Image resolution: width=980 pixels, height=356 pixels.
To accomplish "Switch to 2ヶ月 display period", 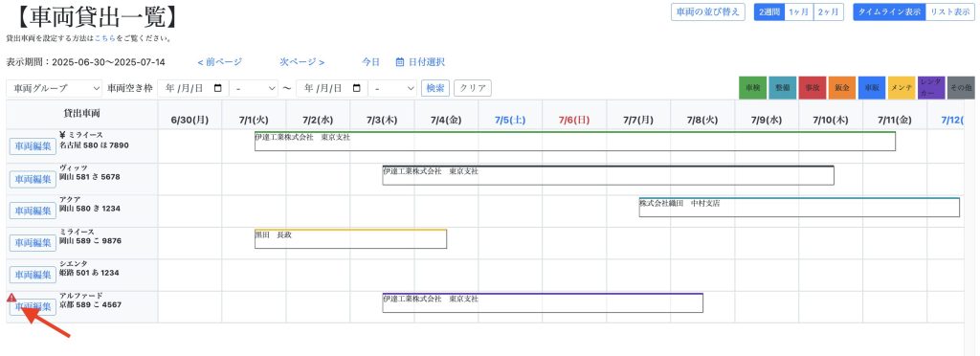I will pyautogui.click(x=829, y=11).
